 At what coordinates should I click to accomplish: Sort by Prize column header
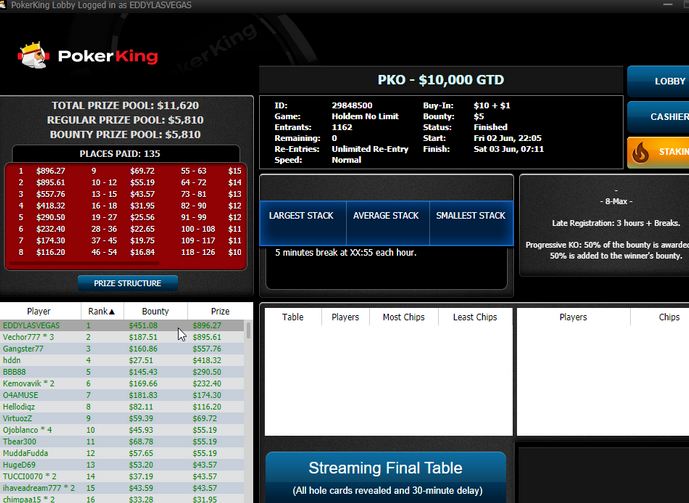click(x=220, y=311)
